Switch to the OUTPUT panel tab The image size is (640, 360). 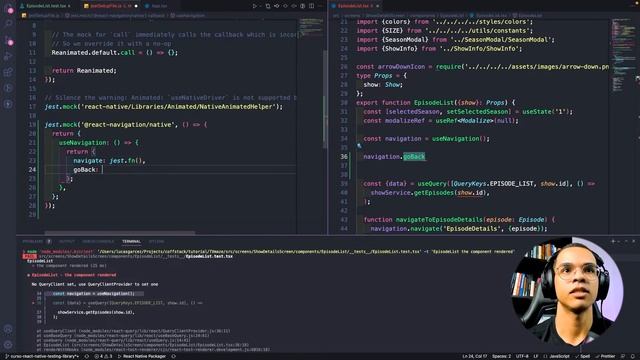[67, 242]
